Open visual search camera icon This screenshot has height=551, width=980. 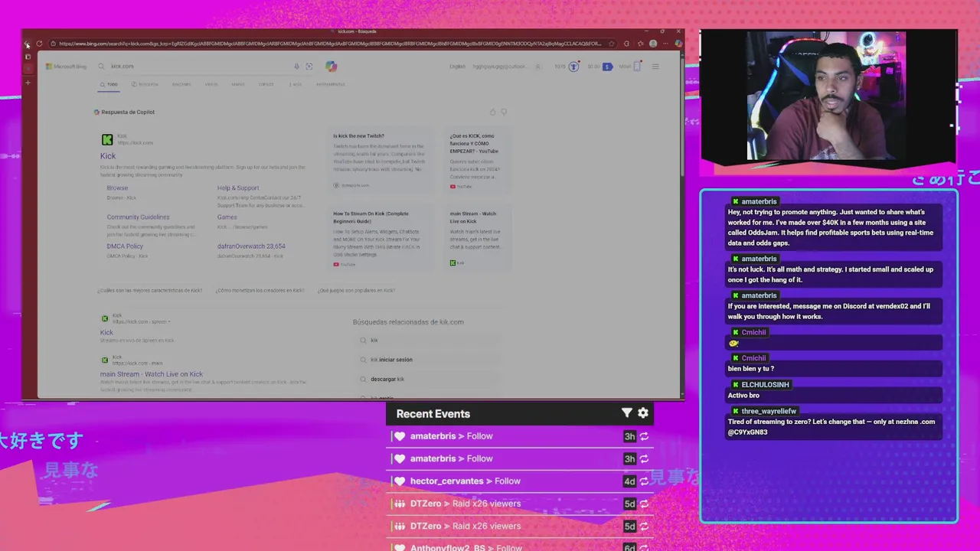(309, 67)
